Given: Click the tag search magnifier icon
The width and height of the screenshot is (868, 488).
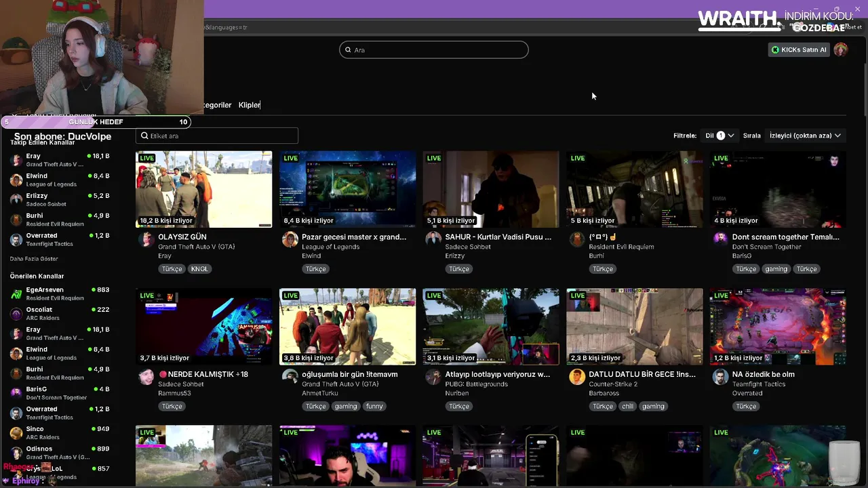Looking at the screenshot, I should (144, 136).
